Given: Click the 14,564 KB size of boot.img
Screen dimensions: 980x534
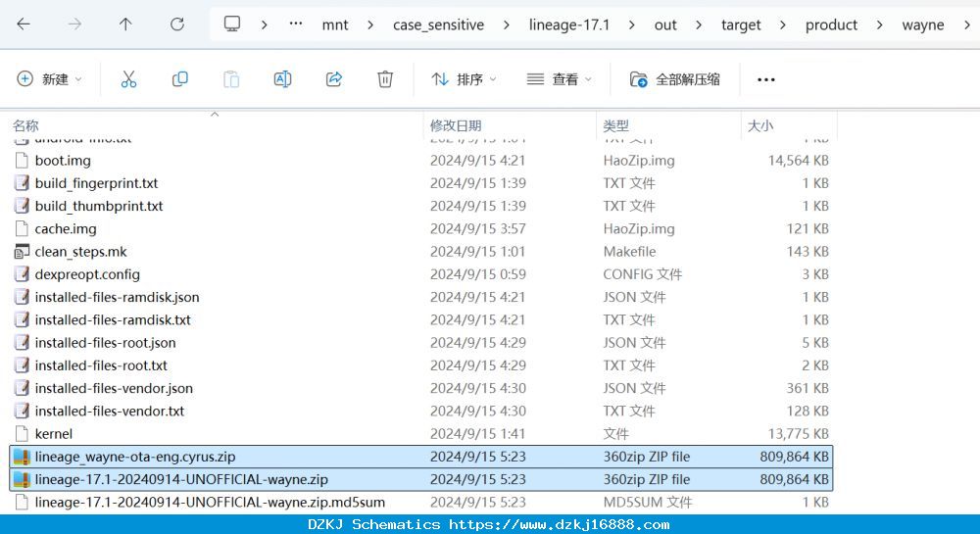Looking at the screenshot, I should (798, 161).
